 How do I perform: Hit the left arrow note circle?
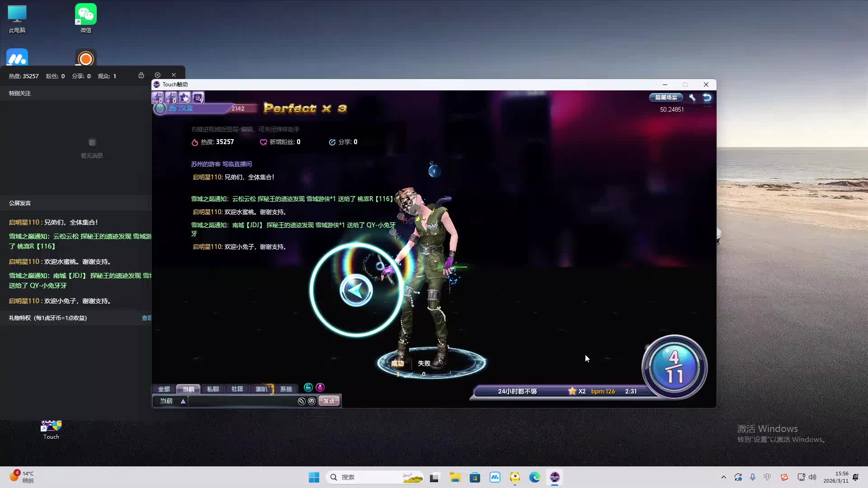coord(356,291)
